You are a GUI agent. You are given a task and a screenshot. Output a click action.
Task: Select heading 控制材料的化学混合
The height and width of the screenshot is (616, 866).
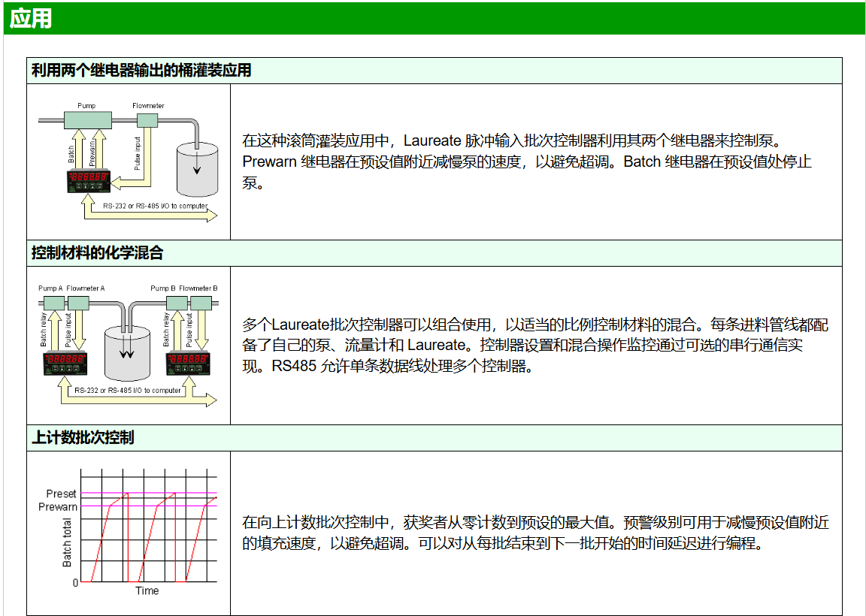97,253
